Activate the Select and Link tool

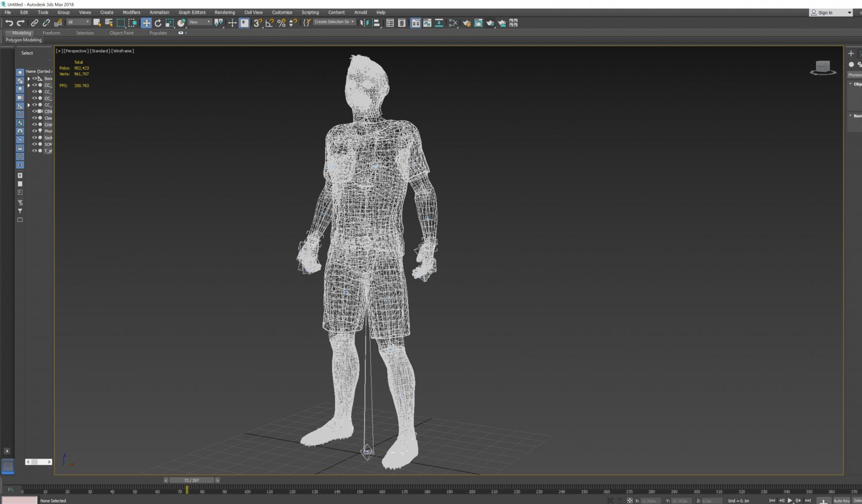(34, 23)
